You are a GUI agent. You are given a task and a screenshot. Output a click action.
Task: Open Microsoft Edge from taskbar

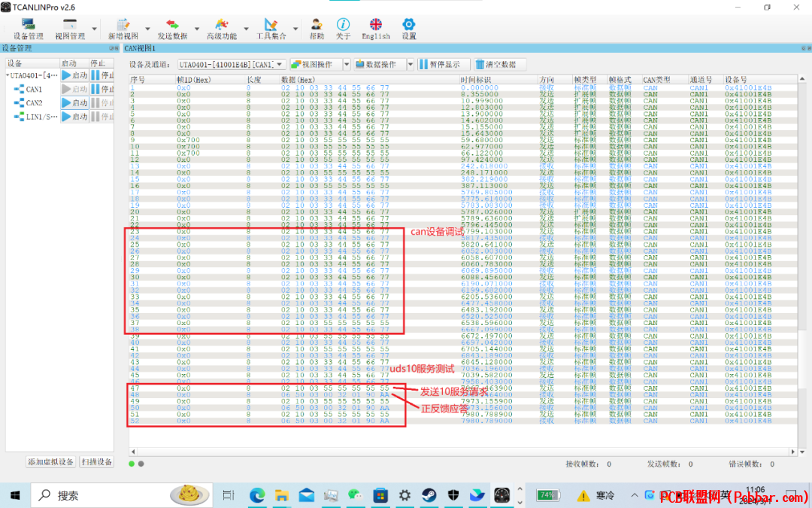coord(257,495)
